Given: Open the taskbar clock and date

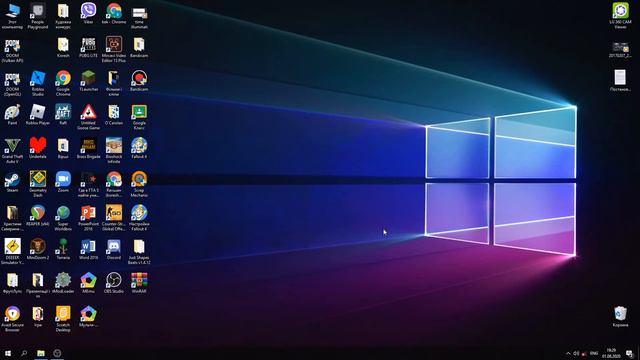Looking at the screenshot, I should [x=611, y=353].
